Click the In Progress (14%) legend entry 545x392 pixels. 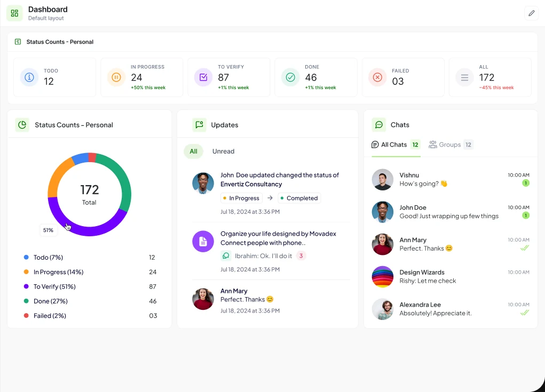pos(90,272)
